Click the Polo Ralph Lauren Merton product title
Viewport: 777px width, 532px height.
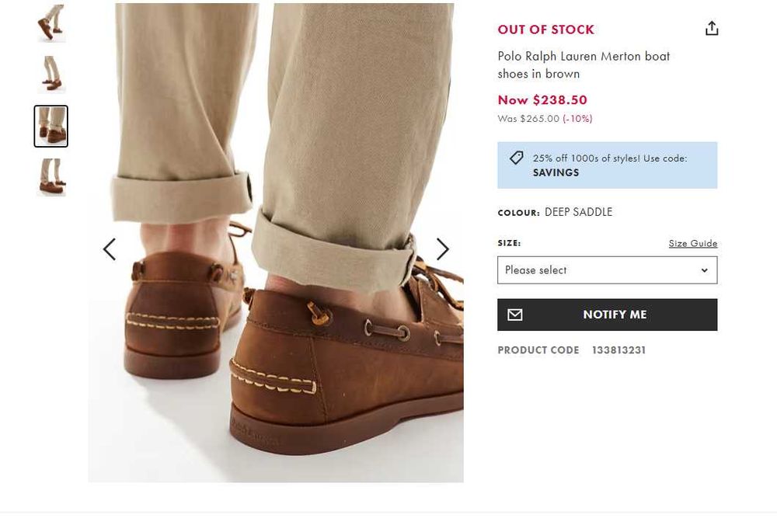584,64
